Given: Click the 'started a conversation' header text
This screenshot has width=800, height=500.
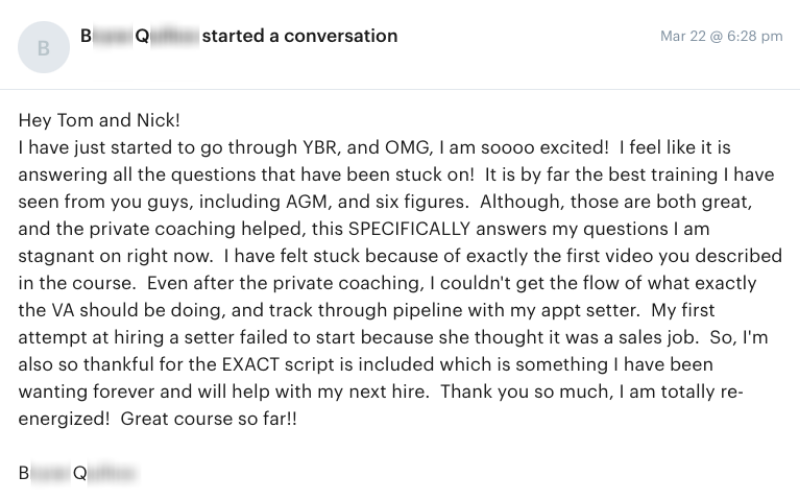Looking at the screenshot, I should [299, 36].
